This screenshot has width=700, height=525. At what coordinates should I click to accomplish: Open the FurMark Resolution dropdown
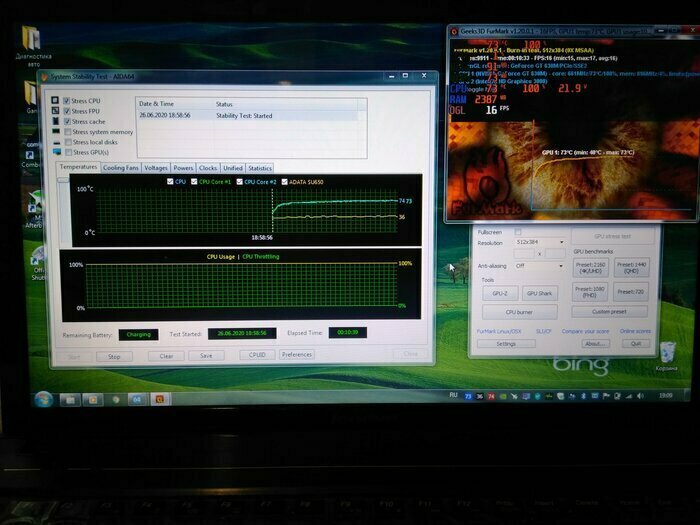540,242
